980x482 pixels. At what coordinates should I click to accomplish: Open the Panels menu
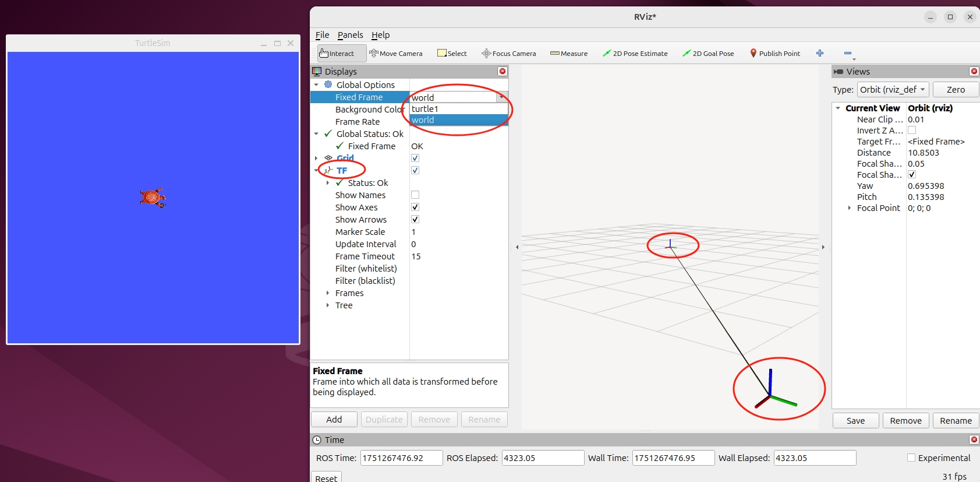pyautogui.click(x=350, y=35)
